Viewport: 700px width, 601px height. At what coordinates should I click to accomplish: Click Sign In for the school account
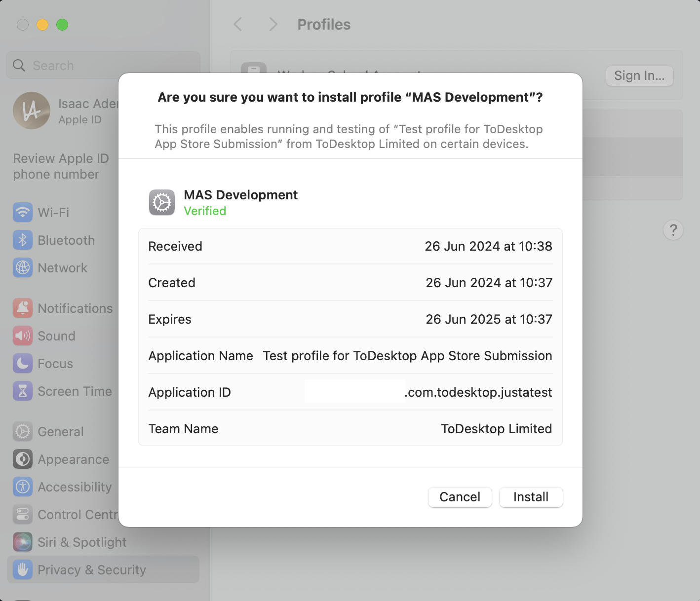(x=639, y=75)
